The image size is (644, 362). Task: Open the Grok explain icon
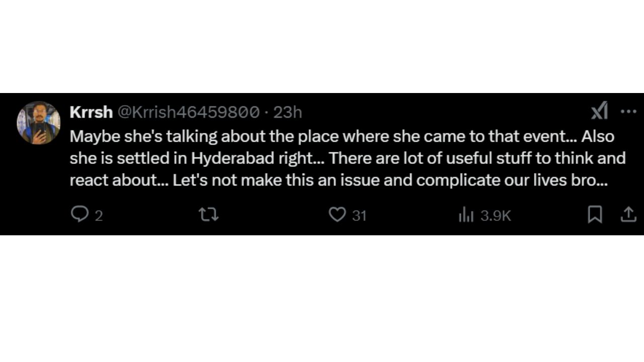pyautogui.click(x=599, y=111)
